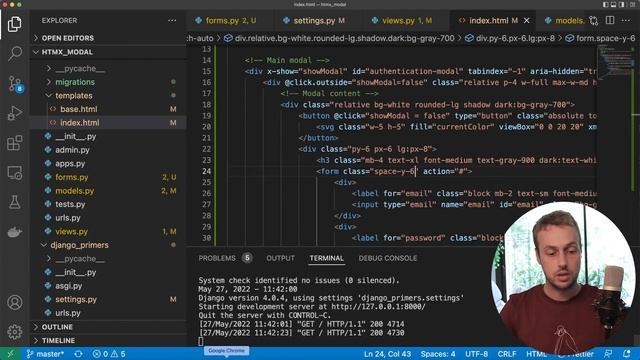Open editor more actions ellipsis
This screenshot has height=360, width=640.
coord(625,20)
